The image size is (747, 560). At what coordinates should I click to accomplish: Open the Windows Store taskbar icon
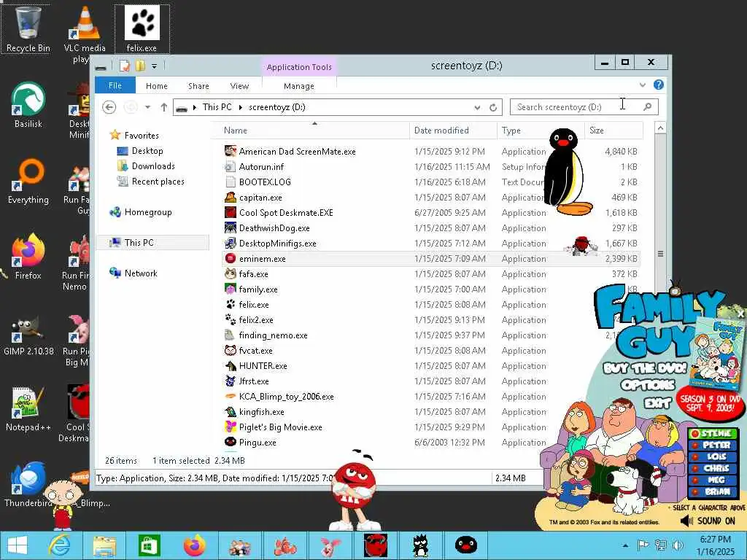click(x=149, y=545)
